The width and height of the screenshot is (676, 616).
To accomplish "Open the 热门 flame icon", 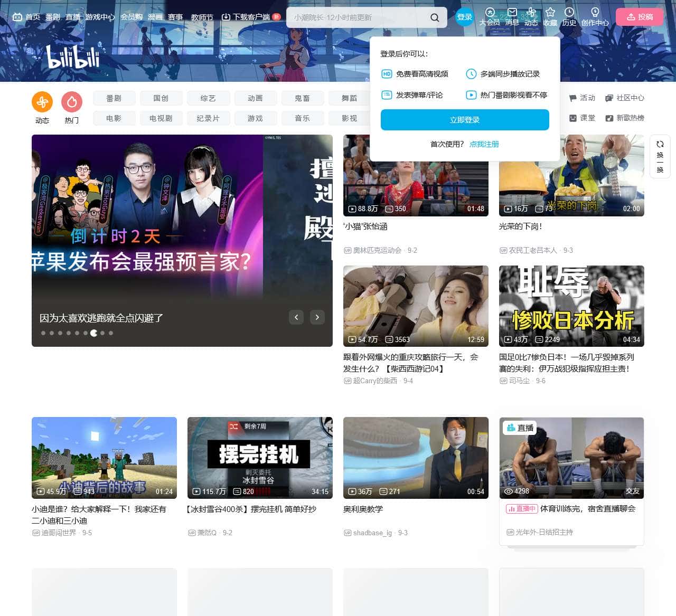I will coord(72,102).
